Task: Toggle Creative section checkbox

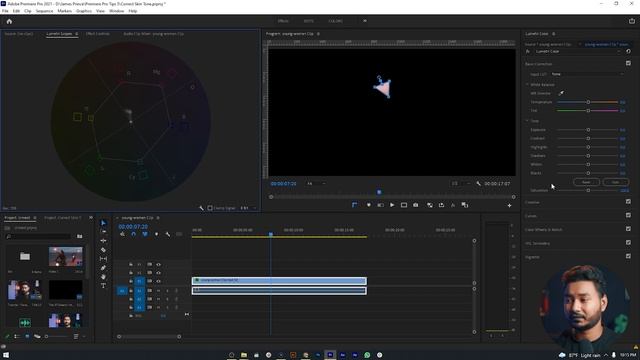Action: pos(628,202)
